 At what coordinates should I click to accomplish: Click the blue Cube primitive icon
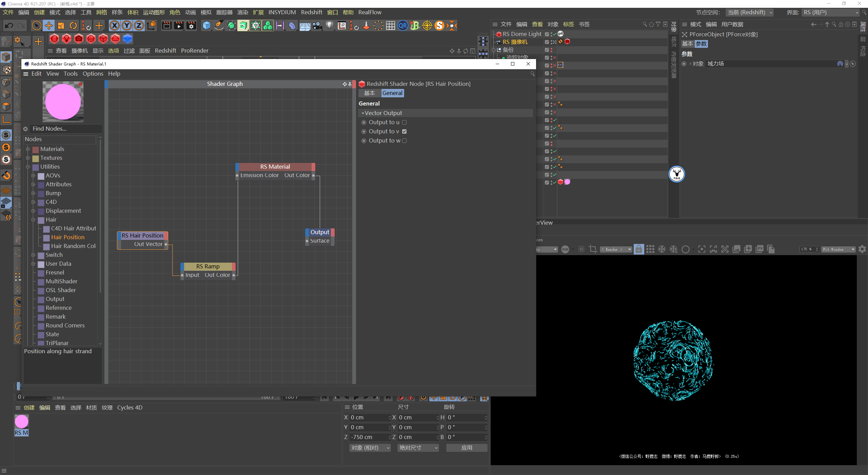point(206,26)
